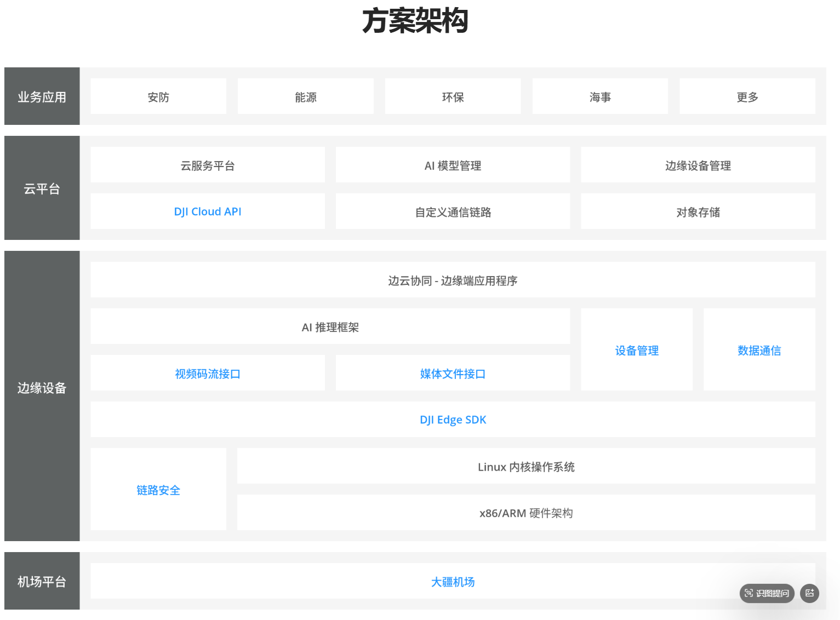Select the Linux 内核操作系统 text
Image resolution: width=840 pixels, height=620 pixels.
tap(526, 467)
